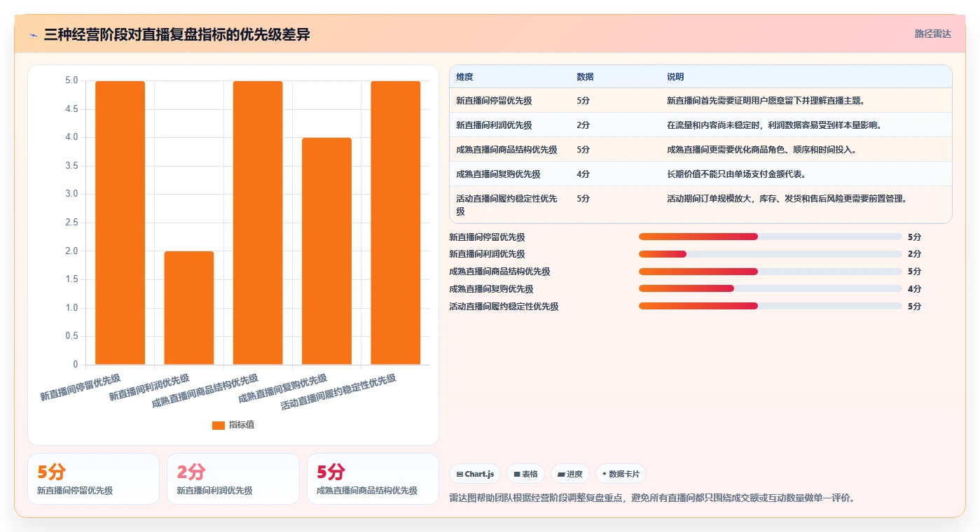Image resolution: width=980 pixels, height=532 pixels.
Task: Click the 维度 column header
Action: (464, 77)
